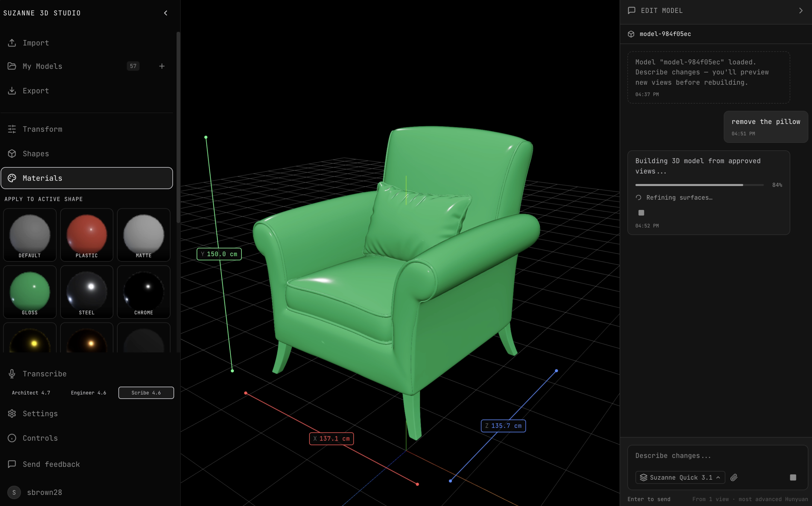This screenshot has height=506, width=812.
Task: Open the Suzanne Quick 3.1 model selector
Action: coord(679,478)
